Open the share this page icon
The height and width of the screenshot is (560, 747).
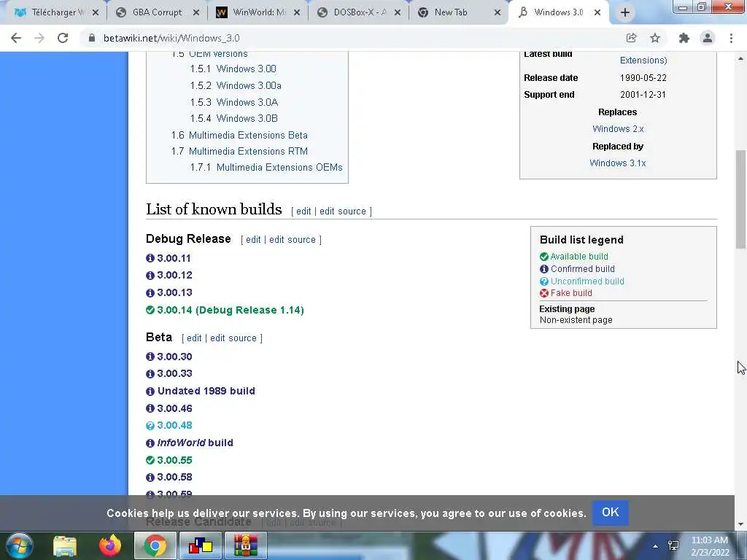pos(631,38)
